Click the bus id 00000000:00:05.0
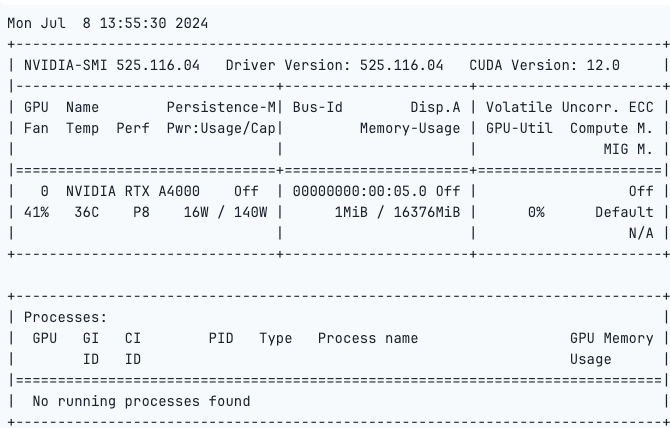670x428 pixels. (360, 191)
